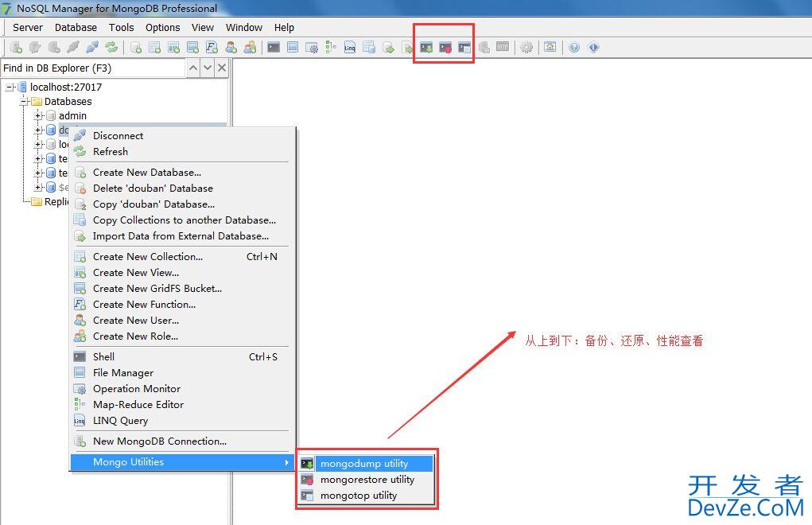Select Create New View... menu entry

tap(183, 273)
